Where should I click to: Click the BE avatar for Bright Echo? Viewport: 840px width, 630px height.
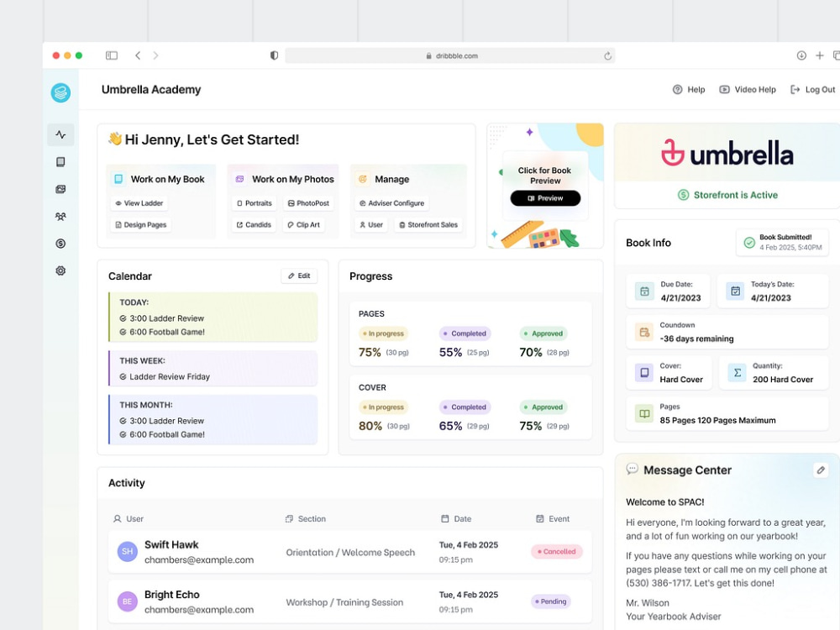[x=128, y=601]
